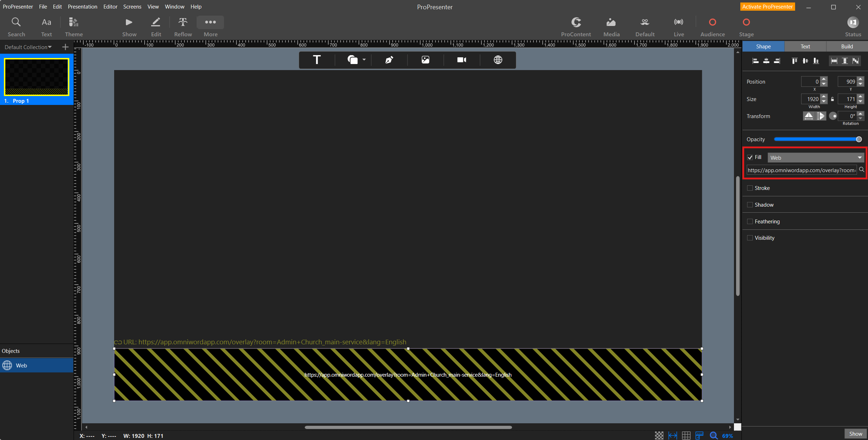Click the Show button at bottom right
This screenshot has height=440, width=868.
(855, 434)
